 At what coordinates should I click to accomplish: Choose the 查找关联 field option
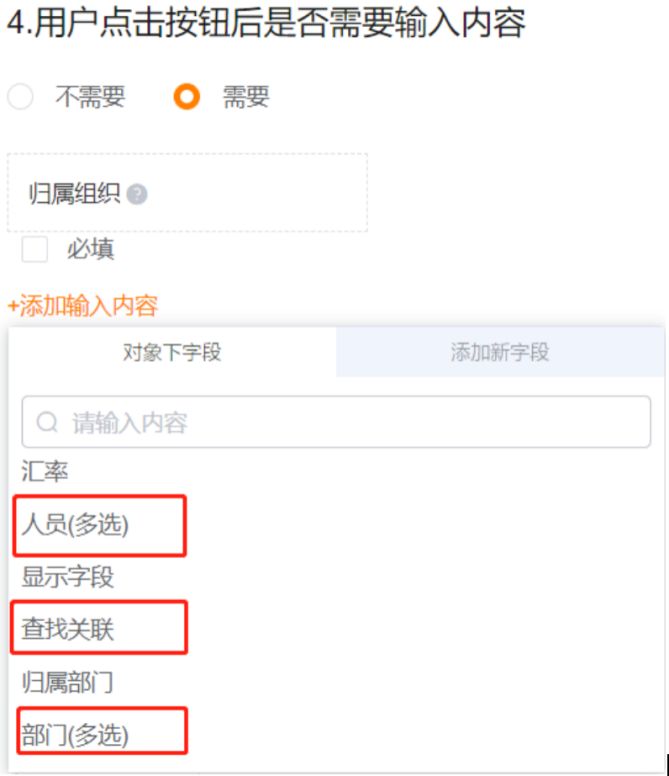pyautogui.click(x=68, y=629)
